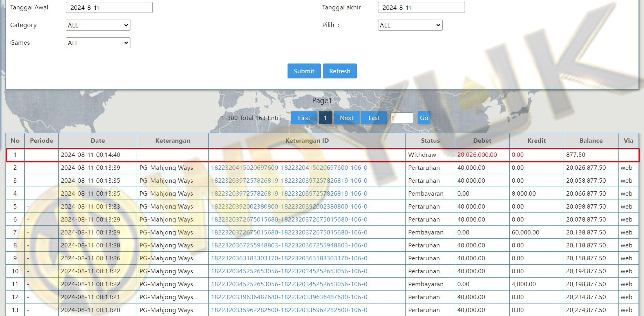Open link 1822320392002380800-1822320392002380800-106-0
Image resolution: width=644 pixels, height=316 pixels.
click(289, 206)
